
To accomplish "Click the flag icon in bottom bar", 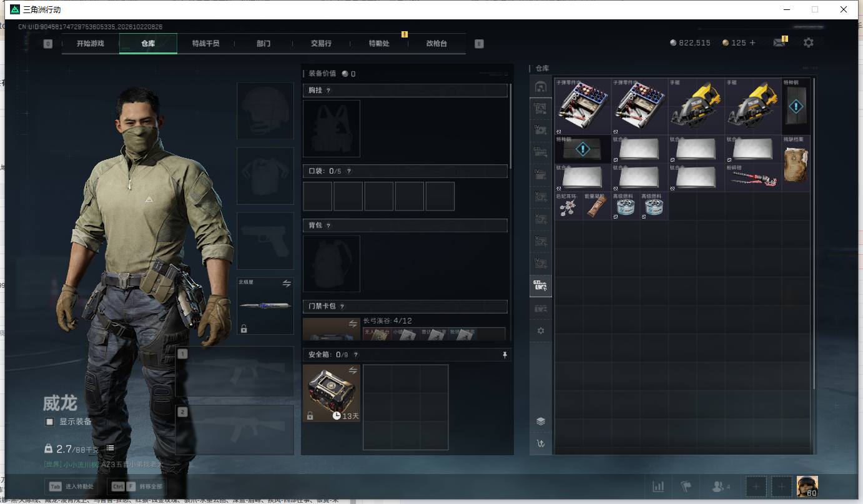I will (x=687, y=487).
